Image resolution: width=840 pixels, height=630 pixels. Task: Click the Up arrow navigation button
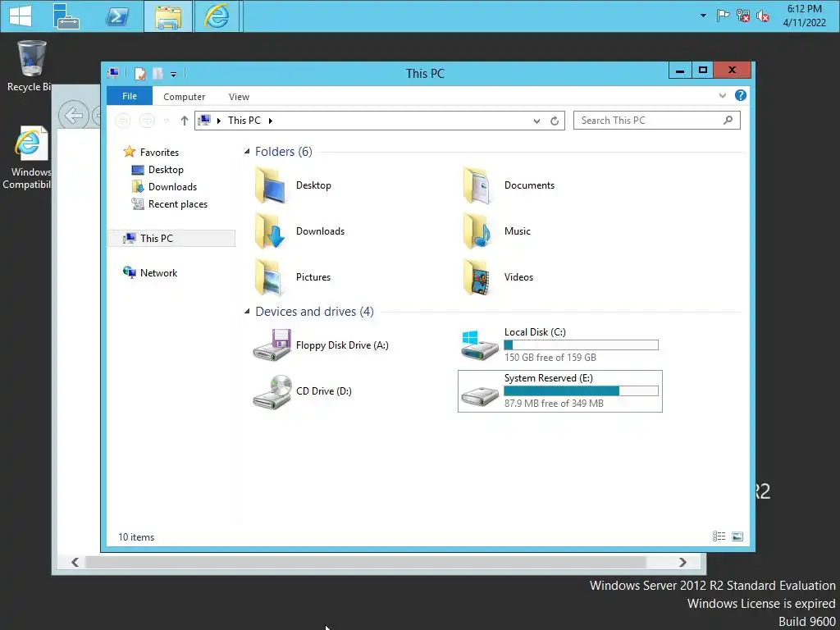pos(185,121)
